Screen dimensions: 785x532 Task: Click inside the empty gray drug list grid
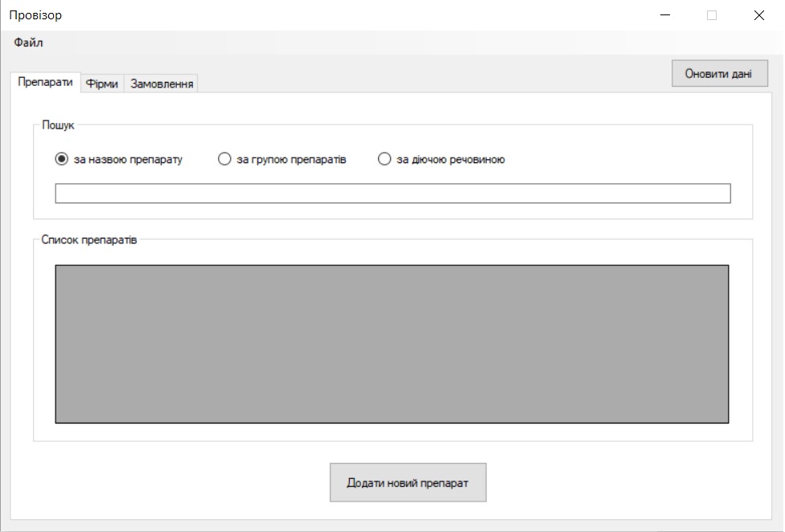click(392, 344)
